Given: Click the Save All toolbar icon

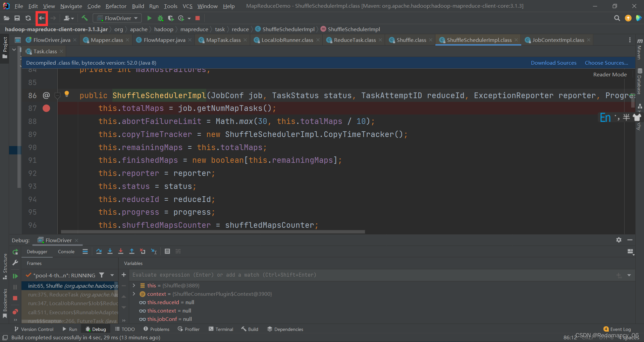Looking at the screenshot, I should coord(17,18).
